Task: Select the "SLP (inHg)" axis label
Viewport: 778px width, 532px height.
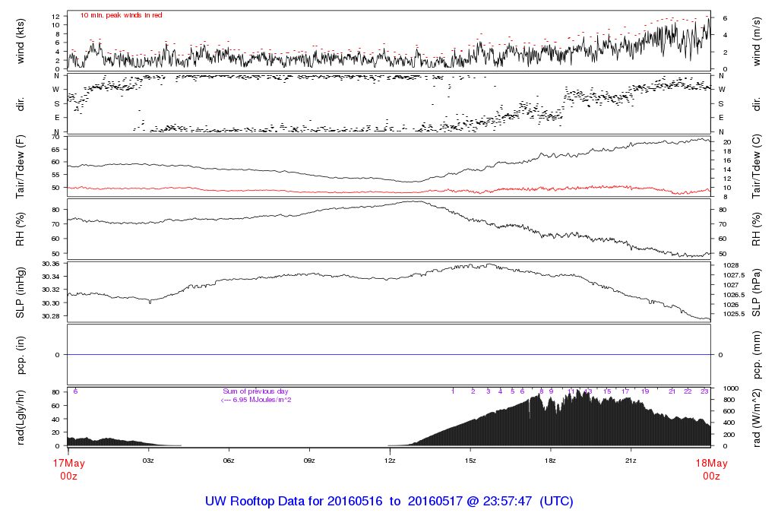Action: point(21,293)
